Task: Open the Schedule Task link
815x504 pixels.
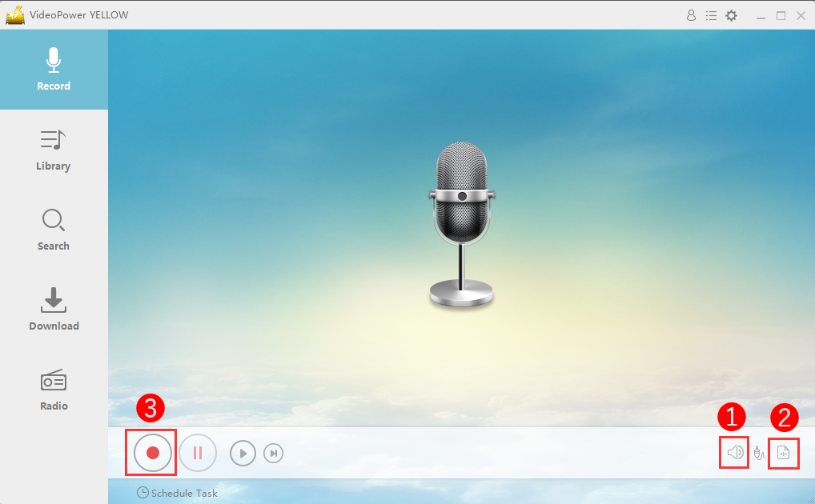Action: (177, 493)
